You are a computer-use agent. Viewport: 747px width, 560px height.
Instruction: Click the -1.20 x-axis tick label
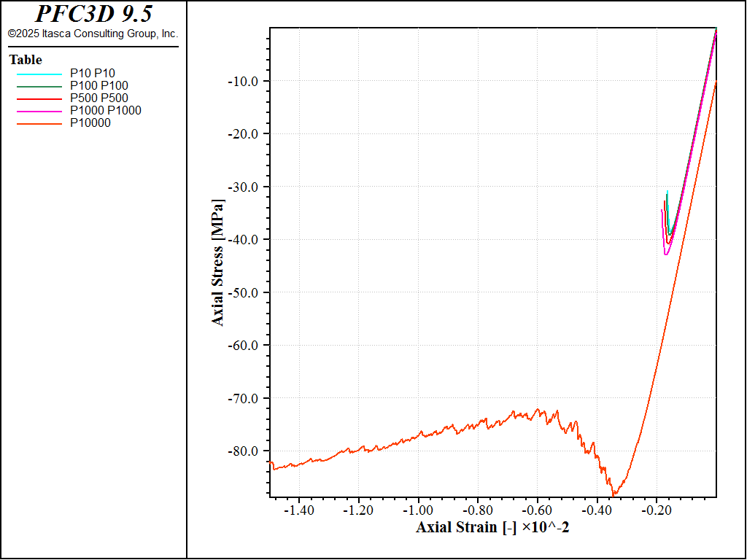click(x=359, y=510)
